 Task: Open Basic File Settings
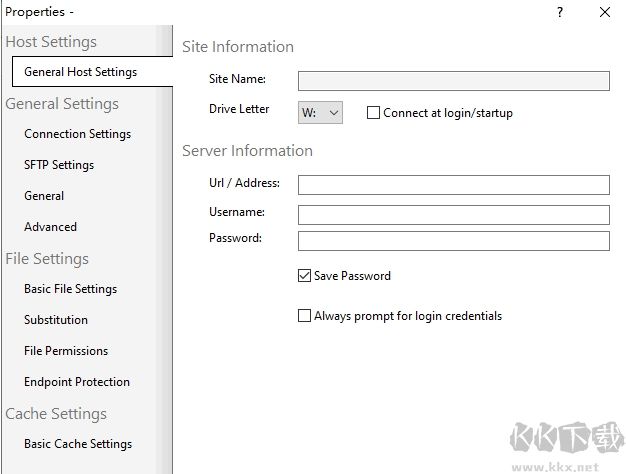(x=70, y=289)
